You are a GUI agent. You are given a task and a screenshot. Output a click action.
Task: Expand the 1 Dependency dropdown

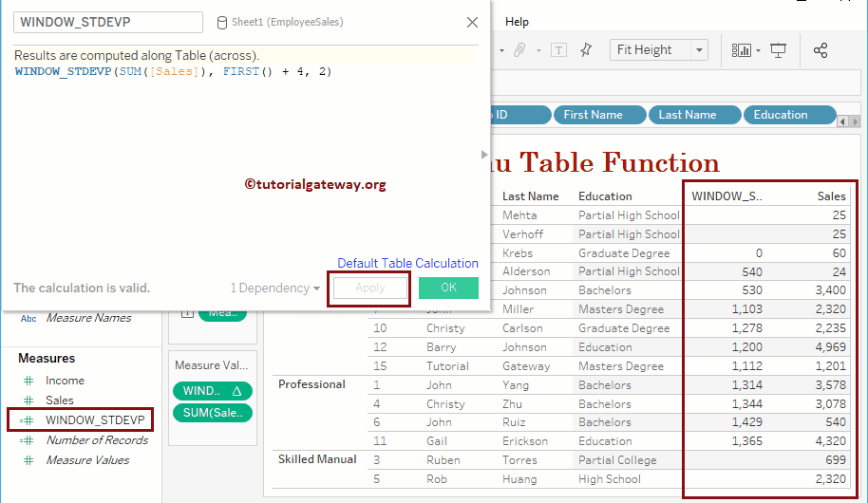coord(275,289)
